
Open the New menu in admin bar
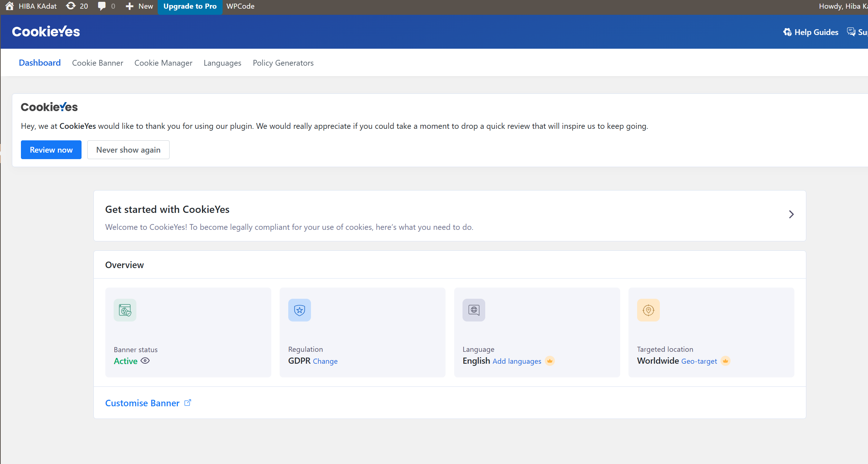[x=139, y=6]
